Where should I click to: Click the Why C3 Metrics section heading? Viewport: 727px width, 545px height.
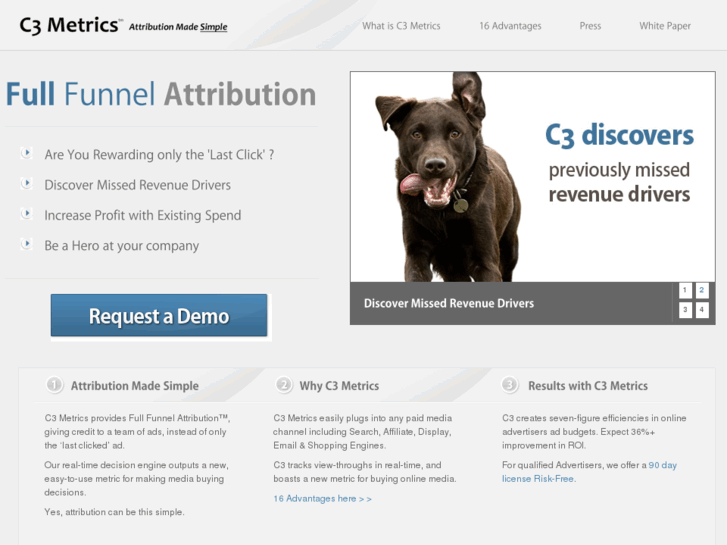(x=339, y=386)
